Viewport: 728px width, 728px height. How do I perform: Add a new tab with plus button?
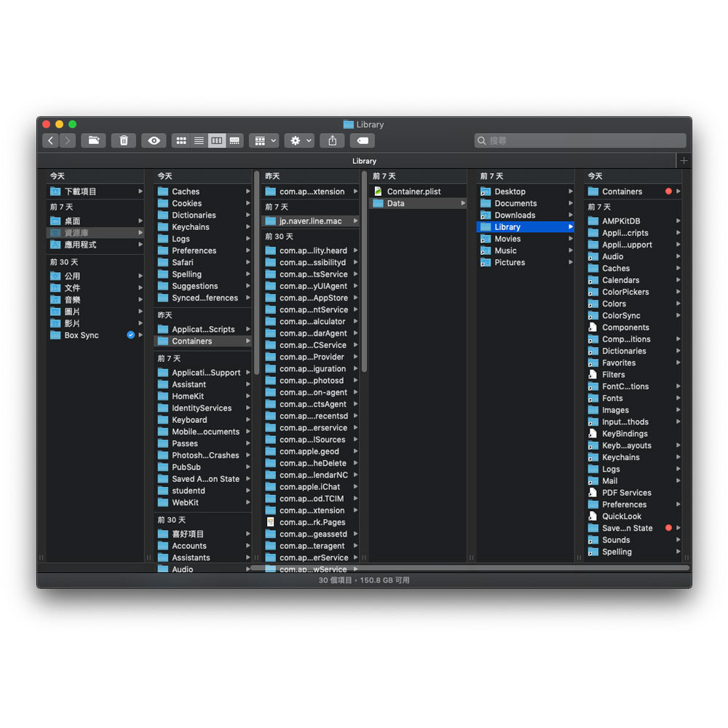(x=684, y=161)
